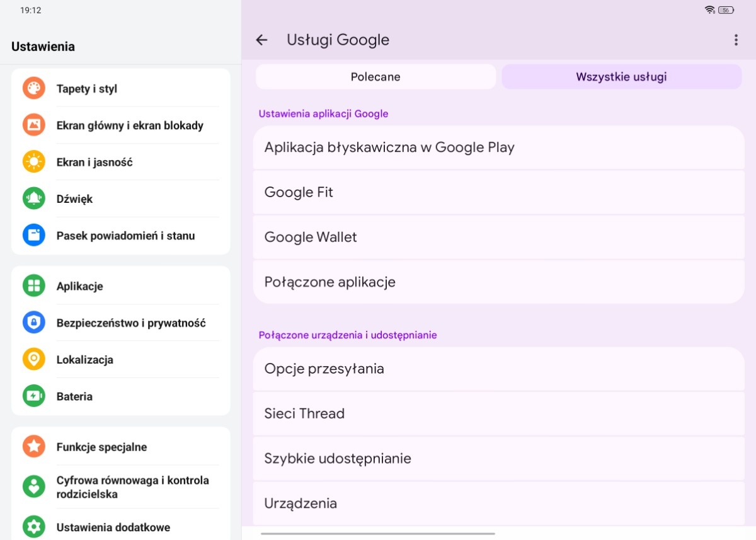Viewport: 756px width, 540px height.
Task: Tap the Tapety i styl palette icon
Action: click(x=34, y=88)
